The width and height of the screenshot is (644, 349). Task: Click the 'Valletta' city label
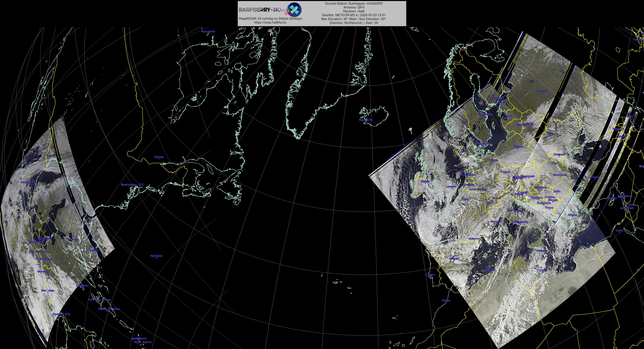click(x=542, y=251)
